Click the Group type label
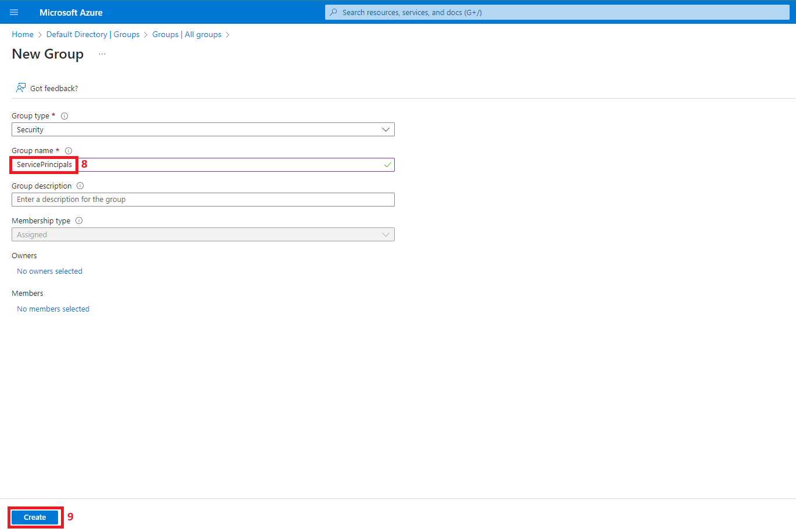 point(30,116)
